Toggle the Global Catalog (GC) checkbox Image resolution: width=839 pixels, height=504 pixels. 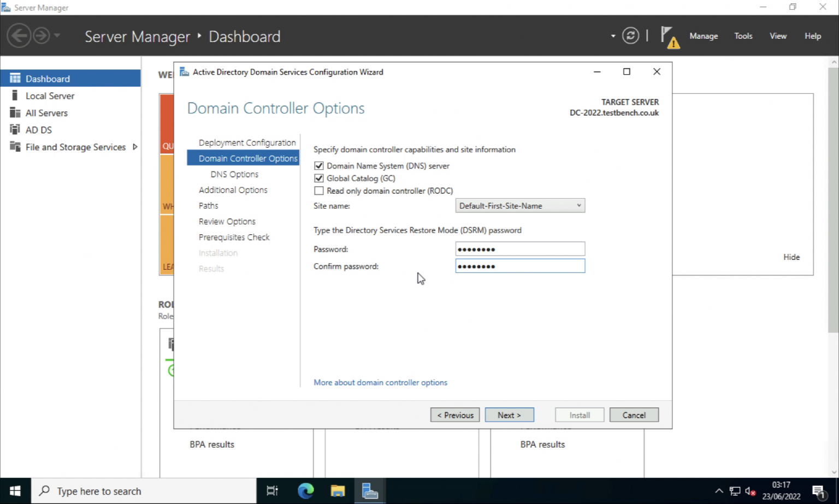coord(319,178)
